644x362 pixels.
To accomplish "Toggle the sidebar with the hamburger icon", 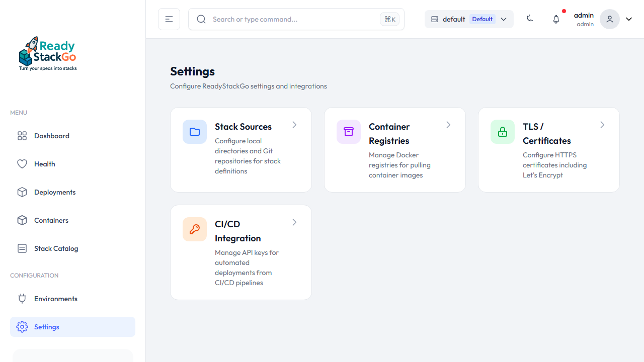I will 169,19.
